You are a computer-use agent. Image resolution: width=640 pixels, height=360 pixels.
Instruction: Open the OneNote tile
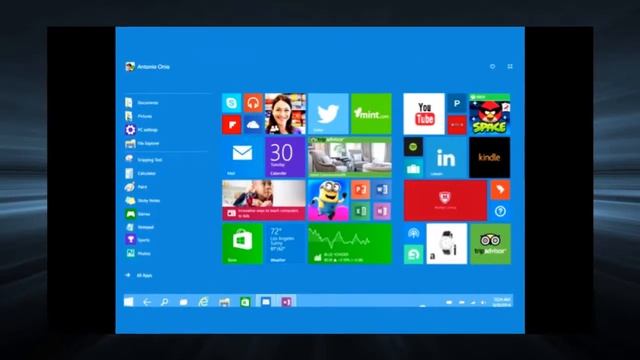(382, 211)
